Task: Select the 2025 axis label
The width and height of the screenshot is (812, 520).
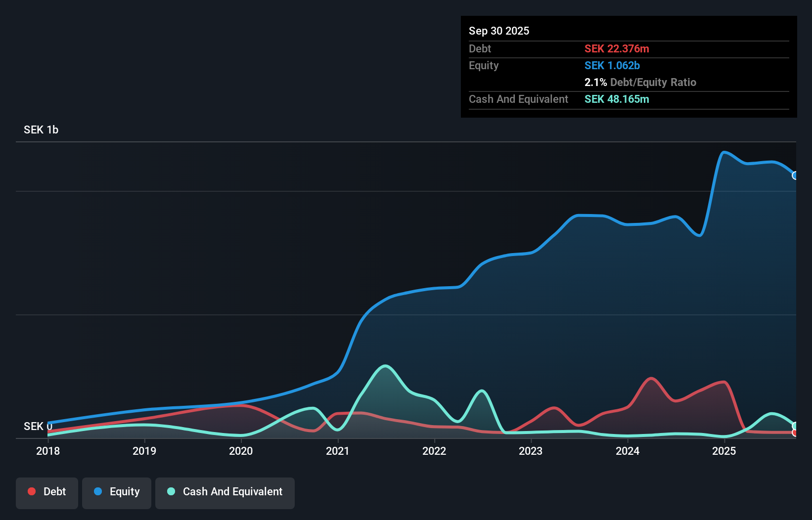Action: 724,451
